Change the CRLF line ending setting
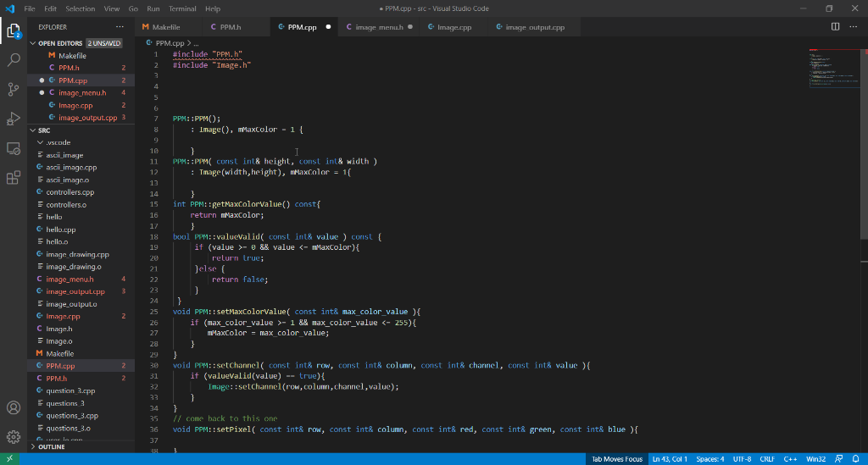This screenshot has height=465, width=868. 767,459
